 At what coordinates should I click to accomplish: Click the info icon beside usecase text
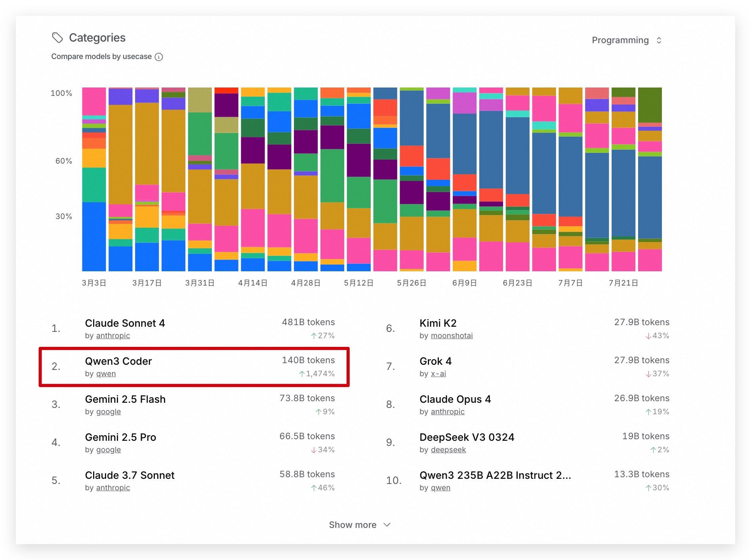[159, 57]
